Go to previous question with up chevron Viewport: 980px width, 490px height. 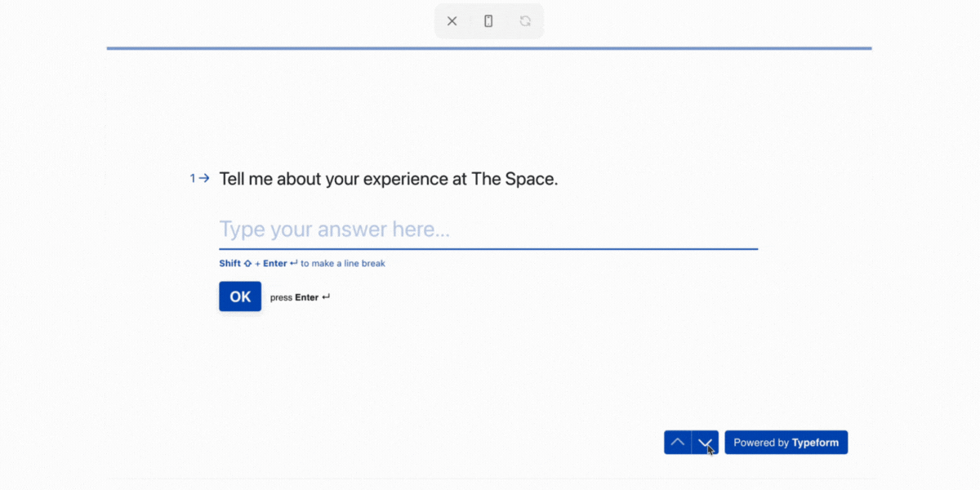[677, 443]
